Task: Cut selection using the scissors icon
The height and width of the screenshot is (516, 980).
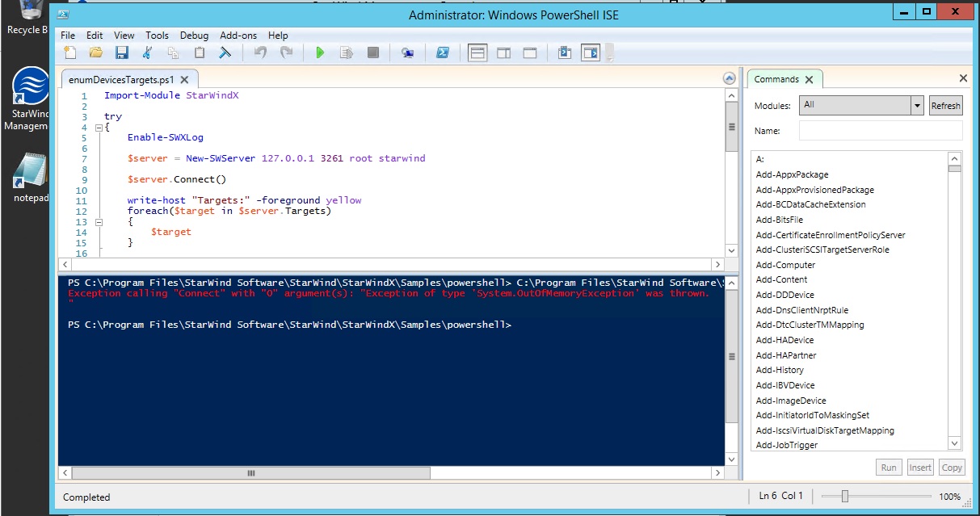Action: tap(147, 52)
